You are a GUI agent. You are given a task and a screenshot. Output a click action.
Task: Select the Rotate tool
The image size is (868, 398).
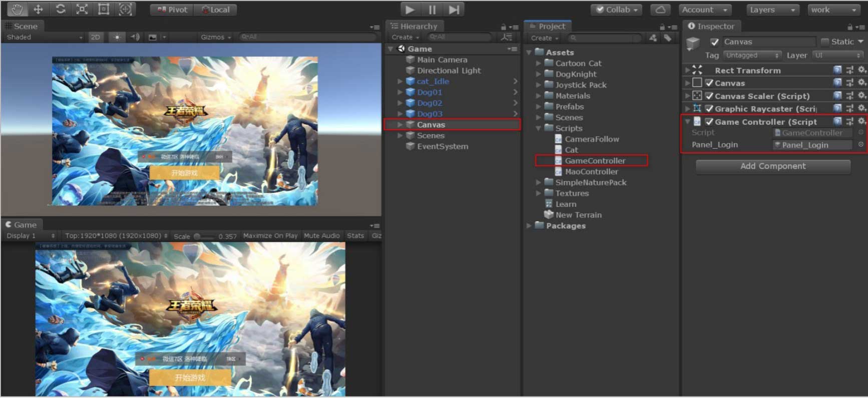(60, 9)
